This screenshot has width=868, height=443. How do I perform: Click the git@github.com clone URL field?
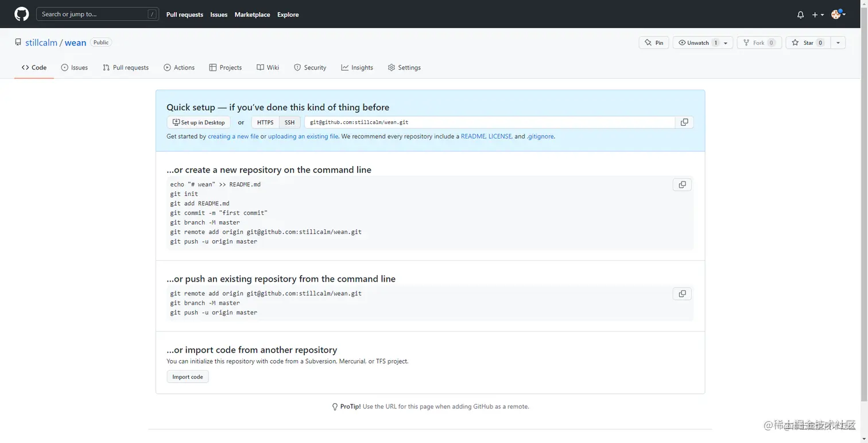click(x=490, y=122)
